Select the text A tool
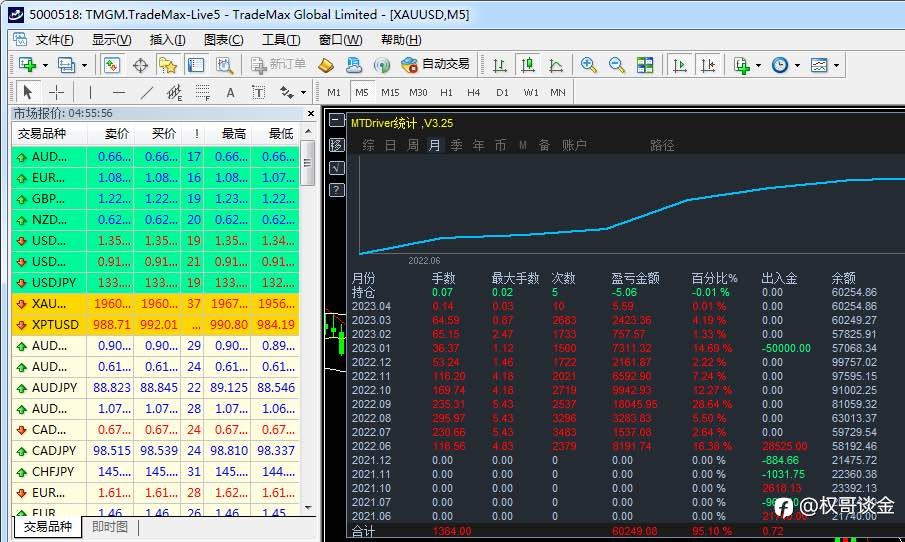The image size is (905, 542). point(230,92)
